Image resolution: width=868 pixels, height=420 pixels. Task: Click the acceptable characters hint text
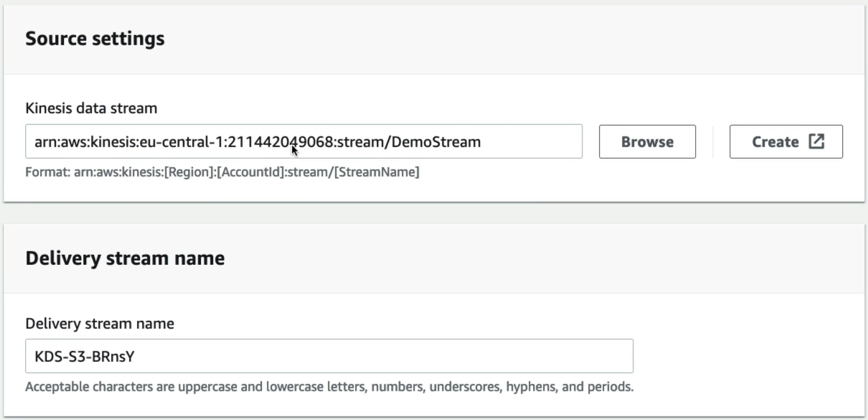point(329,387)
